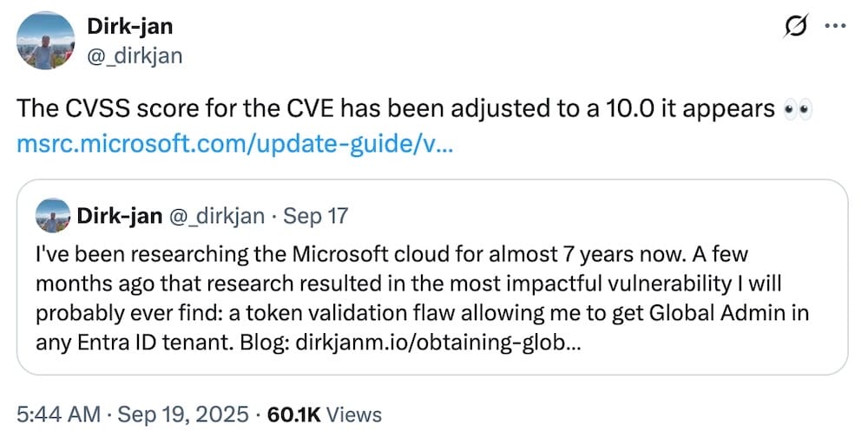Click the word Views beside the count
The image size is (868, 444).
tap(354, 415)
